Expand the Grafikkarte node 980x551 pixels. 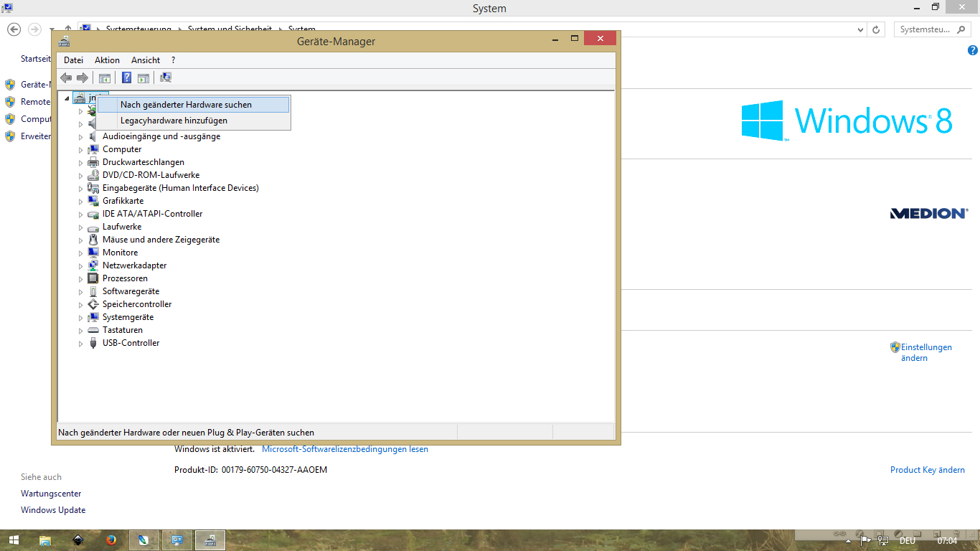tap(81, 201)
